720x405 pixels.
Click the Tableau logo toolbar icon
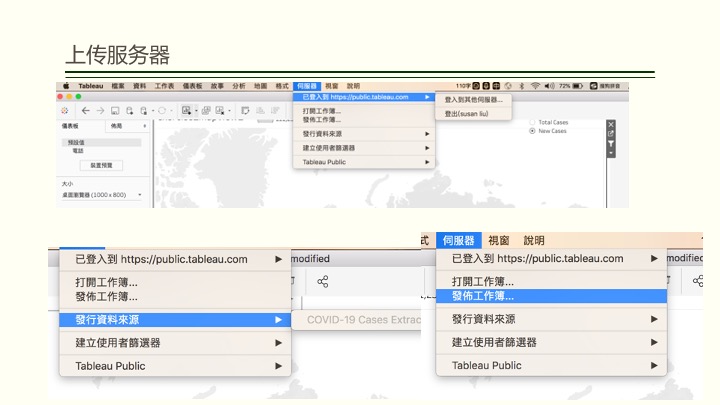[x=65, y=111]
